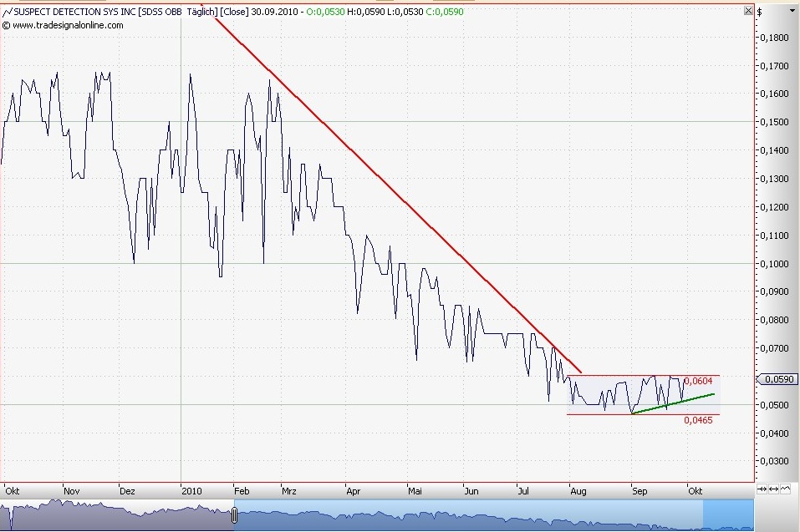This screenshot has height=532, width=800.
Task: Click the Aug label on time axis
Action: (578, 492)
